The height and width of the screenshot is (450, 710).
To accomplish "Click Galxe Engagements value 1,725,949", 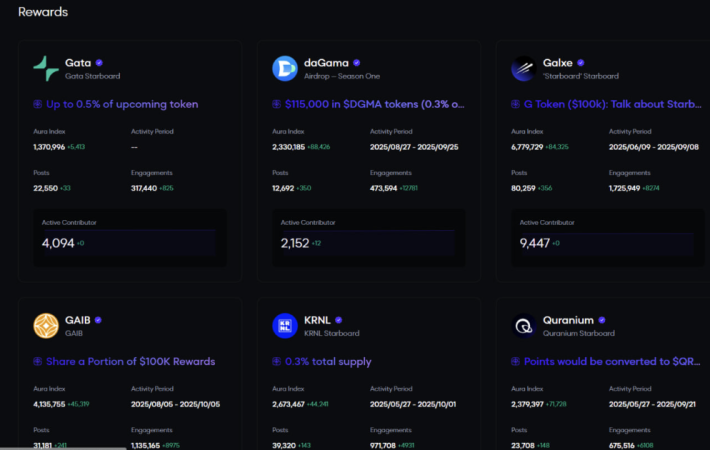I will tap(624, 188).
